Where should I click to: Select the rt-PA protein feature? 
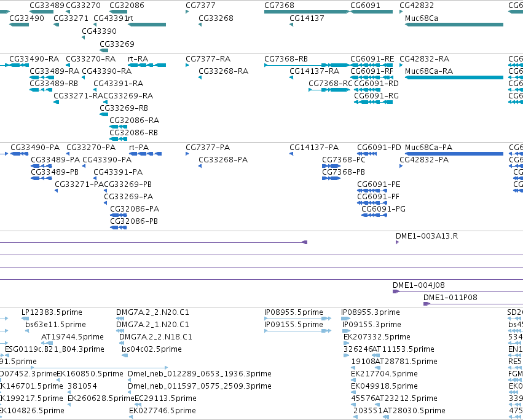coord(146,154)
